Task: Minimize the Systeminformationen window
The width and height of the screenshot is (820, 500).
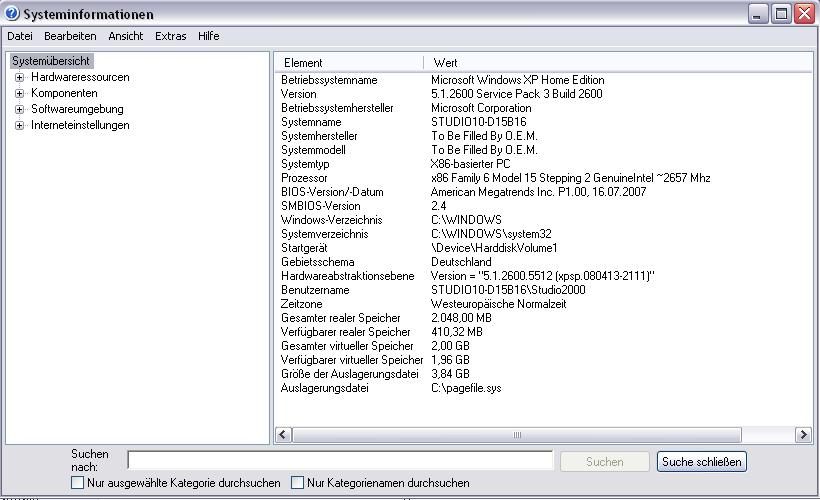Action: 757,14
